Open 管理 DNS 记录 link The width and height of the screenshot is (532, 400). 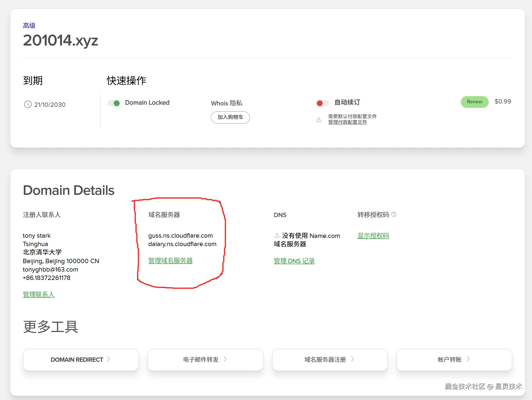pos(294,261)
